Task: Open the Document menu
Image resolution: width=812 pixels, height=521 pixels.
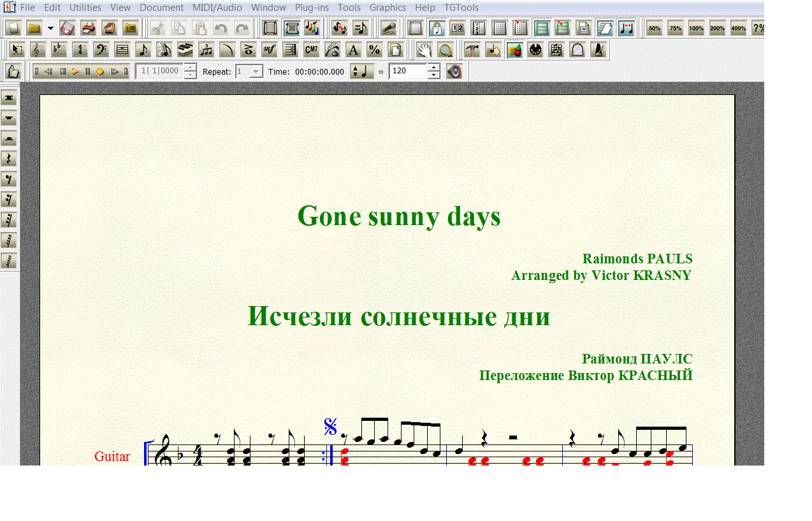Action: click(x=161, y=8)
